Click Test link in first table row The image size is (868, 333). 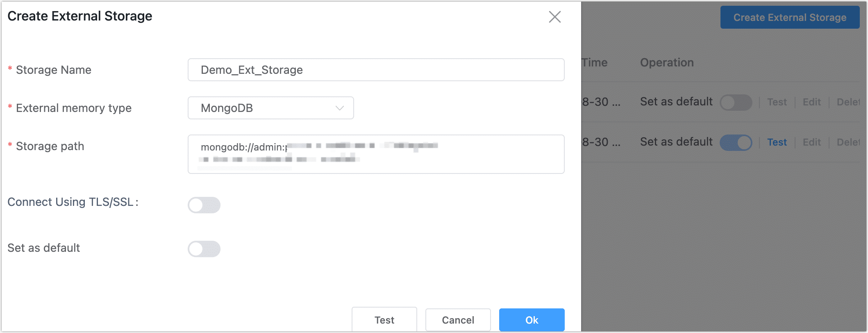[x=777, y=102]
